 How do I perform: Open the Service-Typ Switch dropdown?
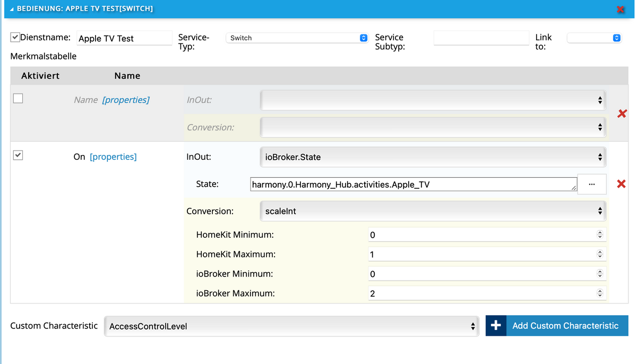pos(297,38)
